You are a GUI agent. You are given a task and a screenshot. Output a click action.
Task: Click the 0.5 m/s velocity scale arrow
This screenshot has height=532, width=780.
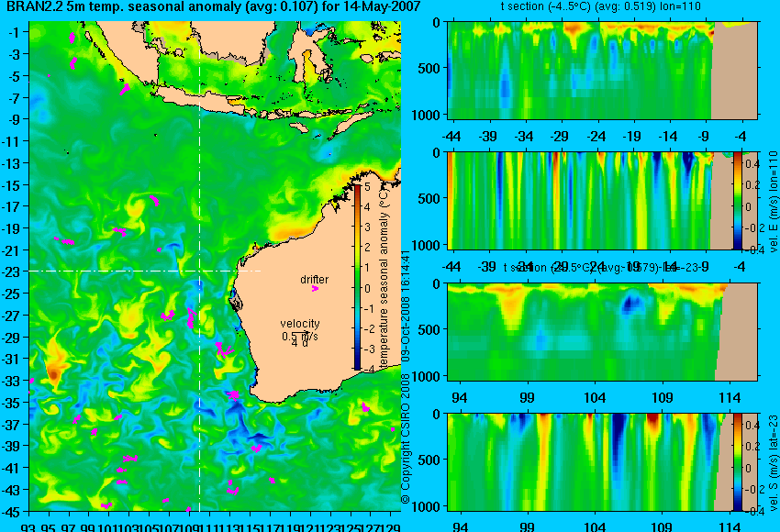tap(300, 334)
